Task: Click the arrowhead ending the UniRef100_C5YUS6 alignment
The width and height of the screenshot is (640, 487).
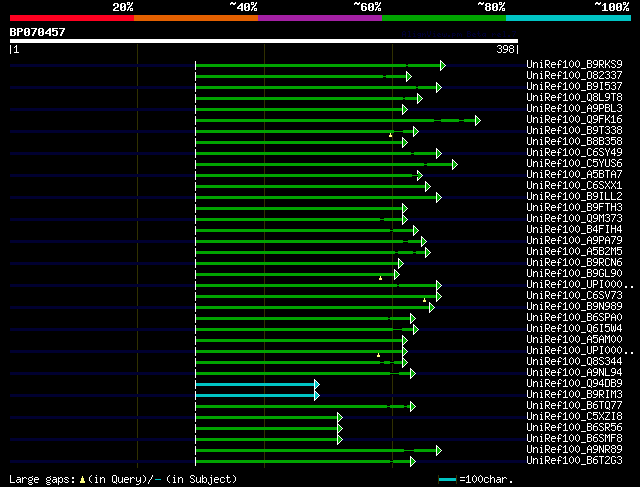Action: coord(455,165)
